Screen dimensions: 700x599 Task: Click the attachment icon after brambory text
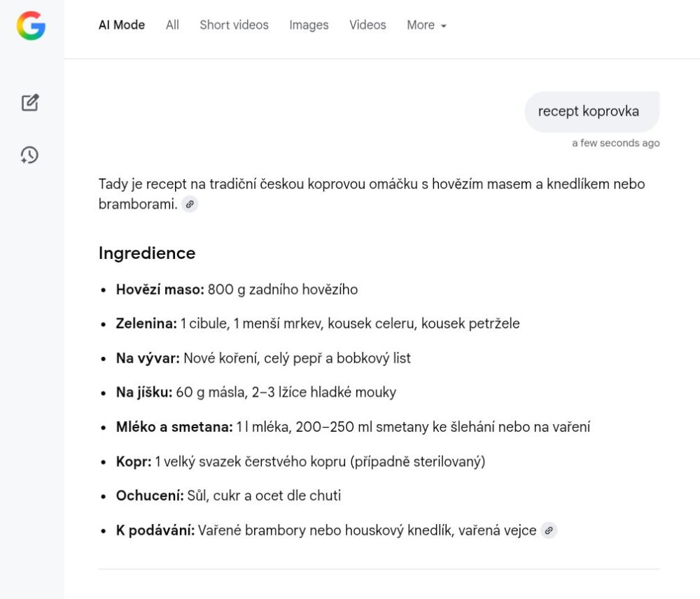click(549, 530)
